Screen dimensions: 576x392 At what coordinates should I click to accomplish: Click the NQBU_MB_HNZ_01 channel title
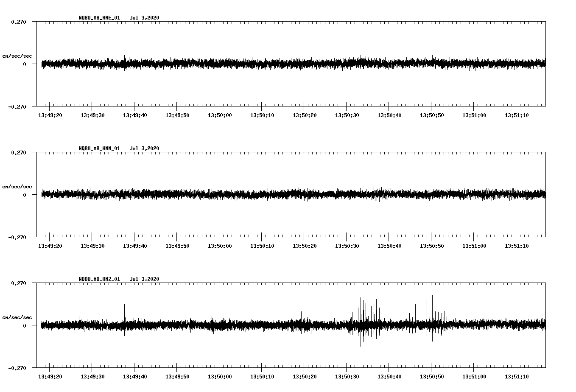[x=99, y=279]
